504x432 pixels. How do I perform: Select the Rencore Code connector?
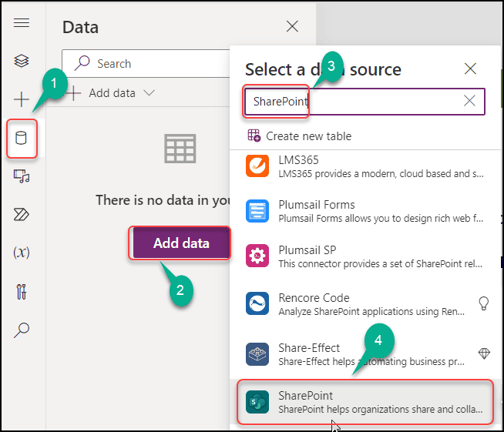365,304
